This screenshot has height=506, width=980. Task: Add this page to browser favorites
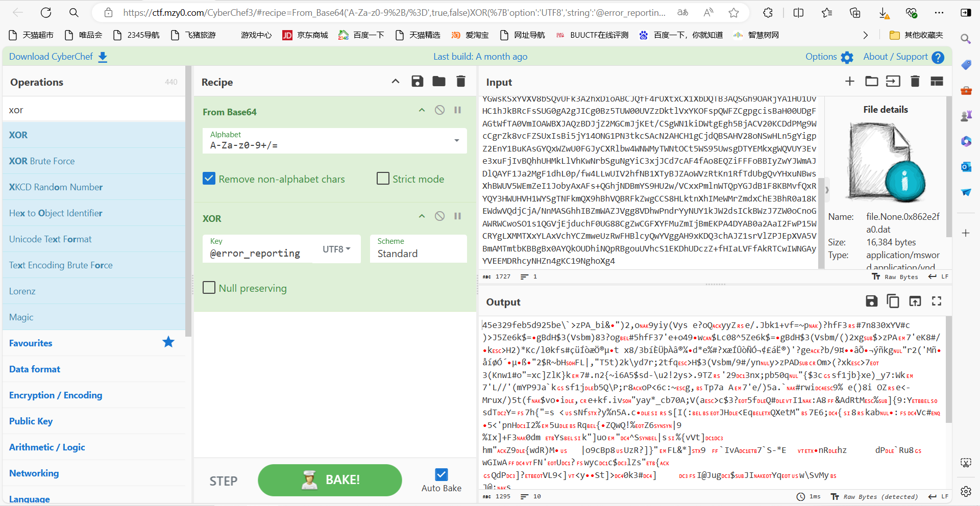tap(734, 13)
